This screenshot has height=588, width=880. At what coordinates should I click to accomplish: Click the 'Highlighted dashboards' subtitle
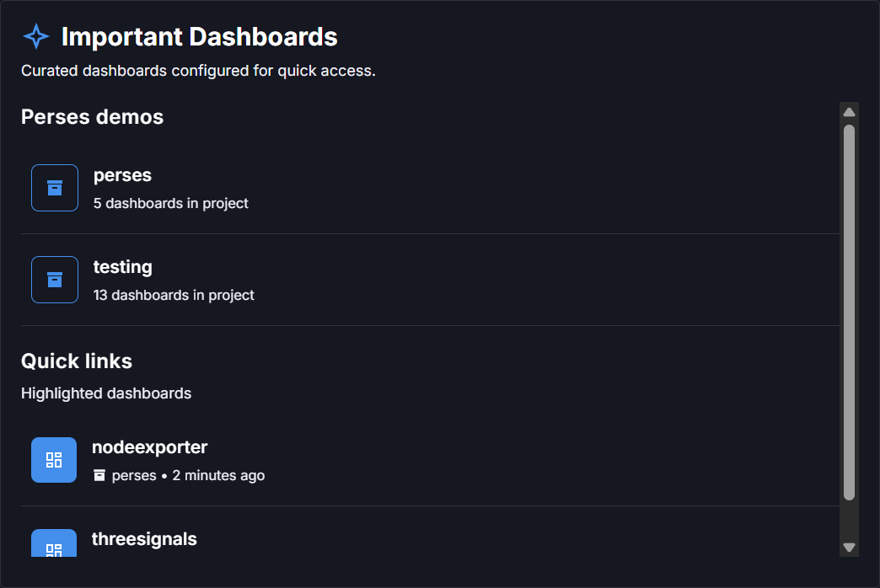[106, 393]
